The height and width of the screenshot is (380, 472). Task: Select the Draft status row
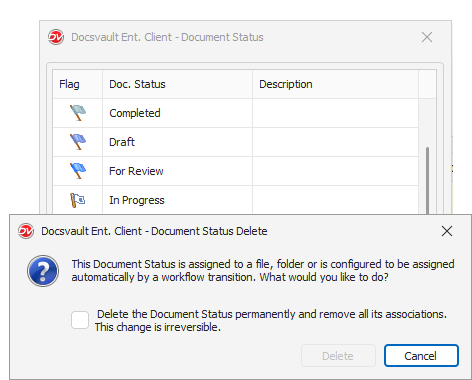coord(235,142)
